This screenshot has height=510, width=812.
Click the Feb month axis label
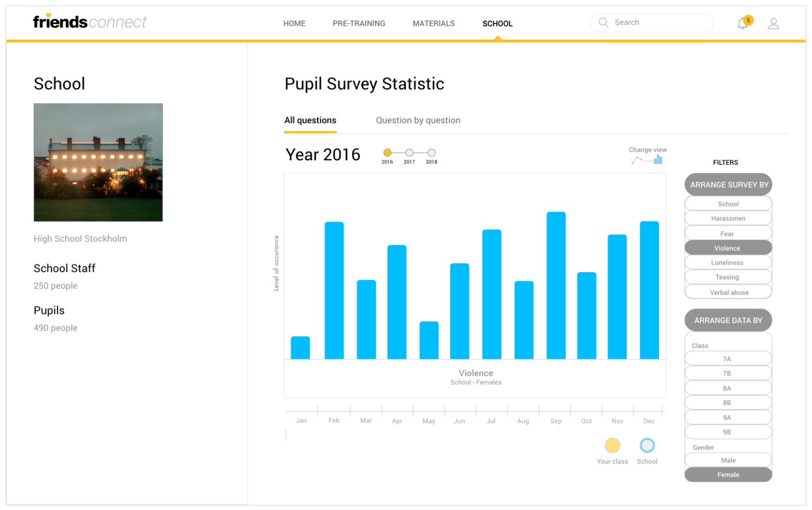click(x=334, y=421)
